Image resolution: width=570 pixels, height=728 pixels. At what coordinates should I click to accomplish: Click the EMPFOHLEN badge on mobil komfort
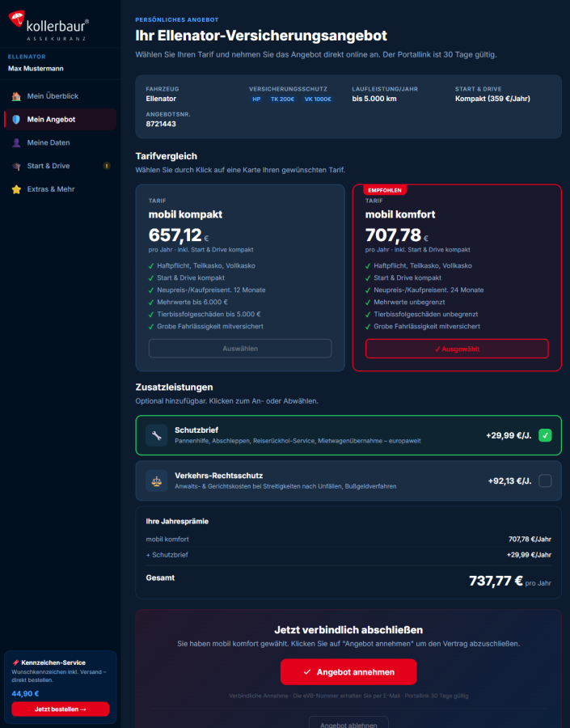[x=385, y=190]
